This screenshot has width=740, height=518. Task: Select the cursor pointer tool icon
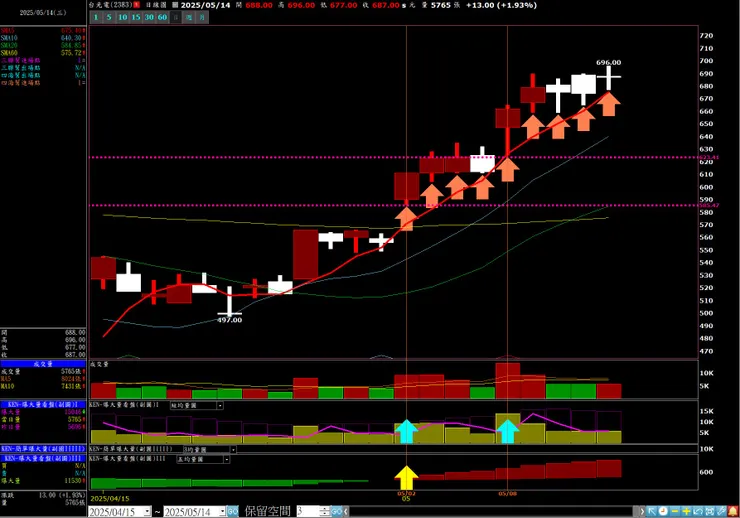652,511
